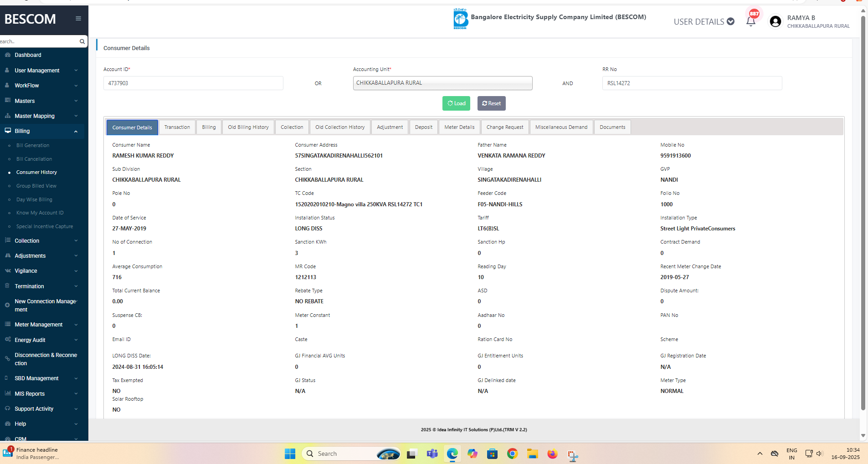868x464 pixels.
Task: Open the USER DETAILS dropdown
Action: click(x=704, y=21)
